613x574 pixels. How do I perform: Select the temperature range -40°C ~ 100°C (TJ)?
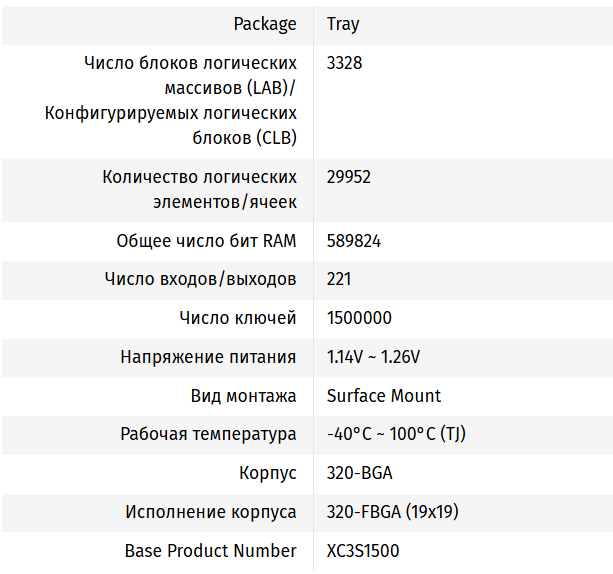396,434
